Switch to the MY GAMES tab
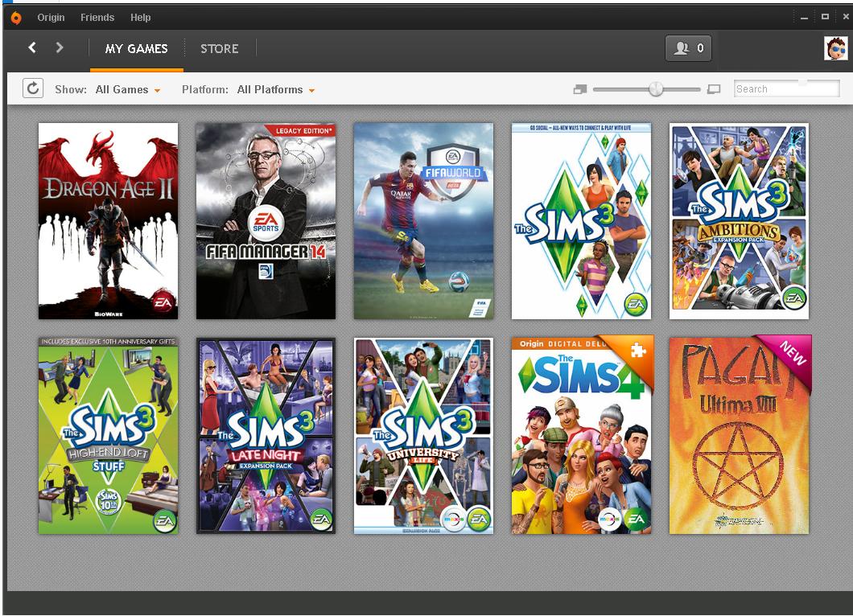853x616 pixels. (x=137, y=49)
